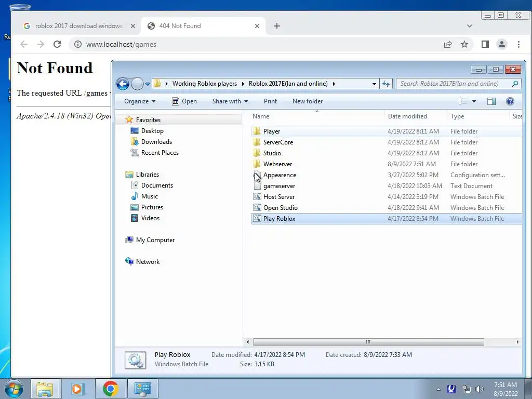Go back in Explorer window
532x399 pixels.
(123, 84)
